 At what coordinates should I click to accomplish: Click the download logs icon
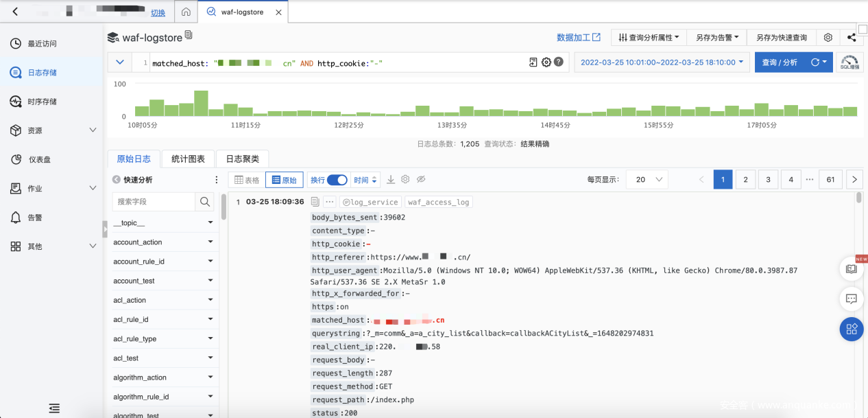click(x=391, y=180)
